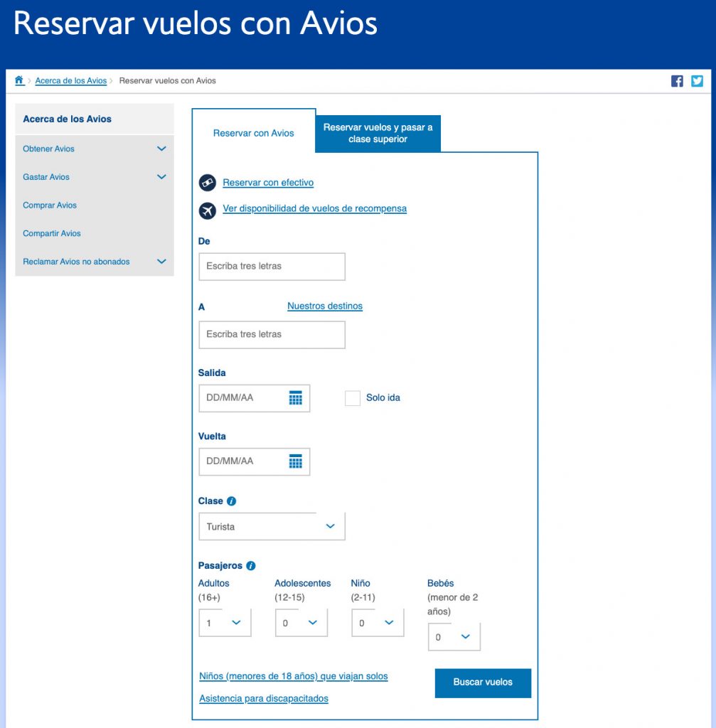The width and height of the screenshot is (716, 728).
Task: Share page on Twitter icon
Action: click(x=697, y=81)
